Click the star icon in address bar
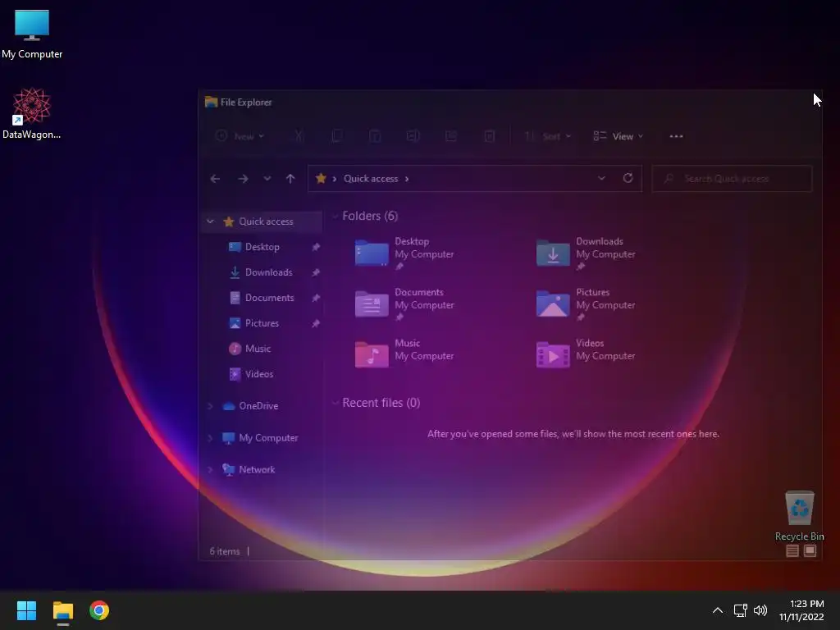The width and height of the screenshot is (840, 630). coord(321,178)
